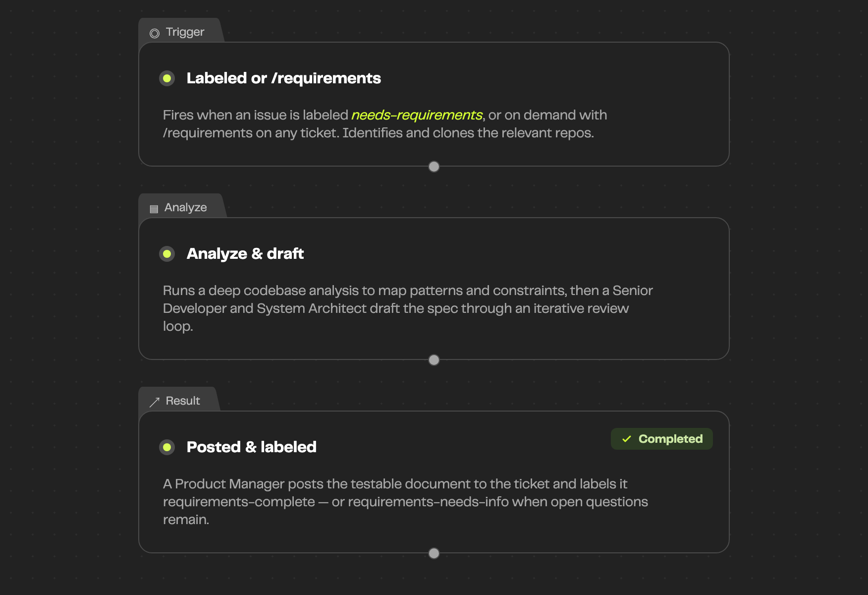Image resolution: width=868 pixels, height=595 pixels.
Task: Open the needs-requirements highlighted label link
Action: tap(417, 115)
